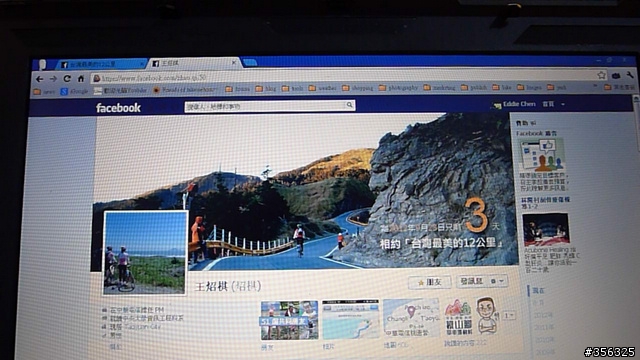
Task: Click the facebook logo
Action: [118, 108]
